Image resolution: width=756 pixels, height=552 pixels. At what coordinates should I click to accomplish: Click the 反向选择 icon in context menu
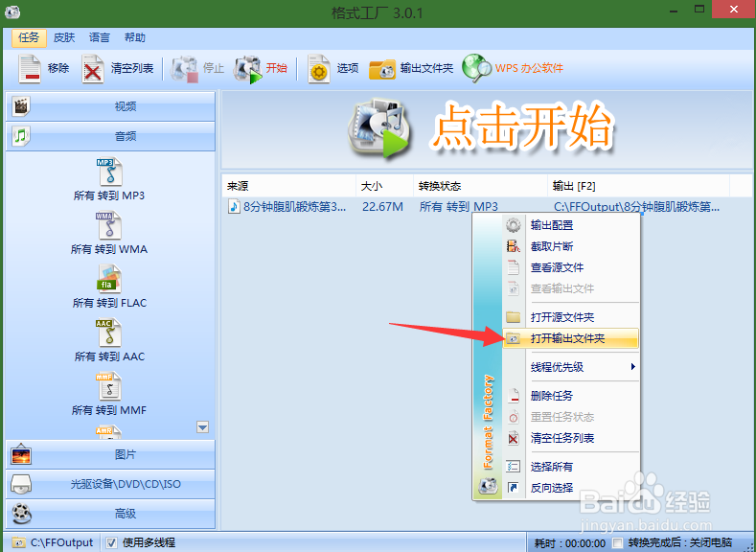(x=513, y=488)
